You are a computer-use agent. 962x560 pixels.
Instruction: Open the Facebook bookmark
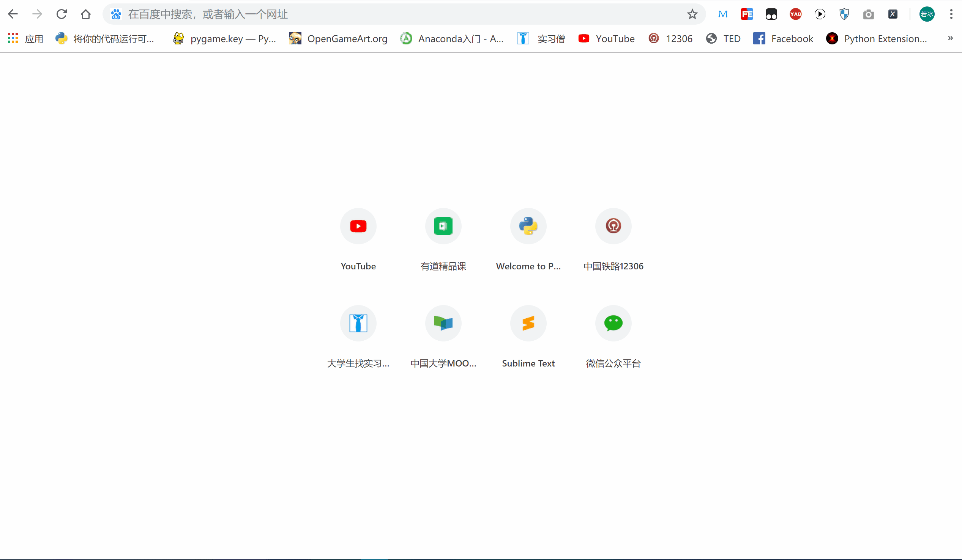point(783,39)
